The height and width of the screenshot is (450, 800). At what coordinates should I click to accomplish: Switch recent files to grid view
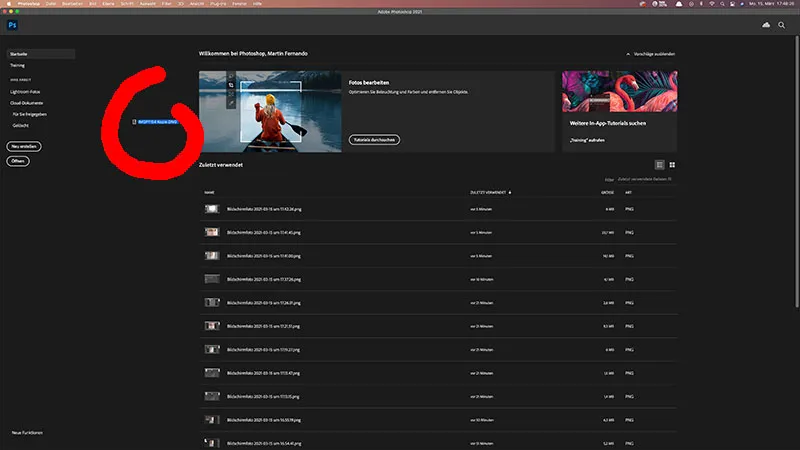click(672, 165)
